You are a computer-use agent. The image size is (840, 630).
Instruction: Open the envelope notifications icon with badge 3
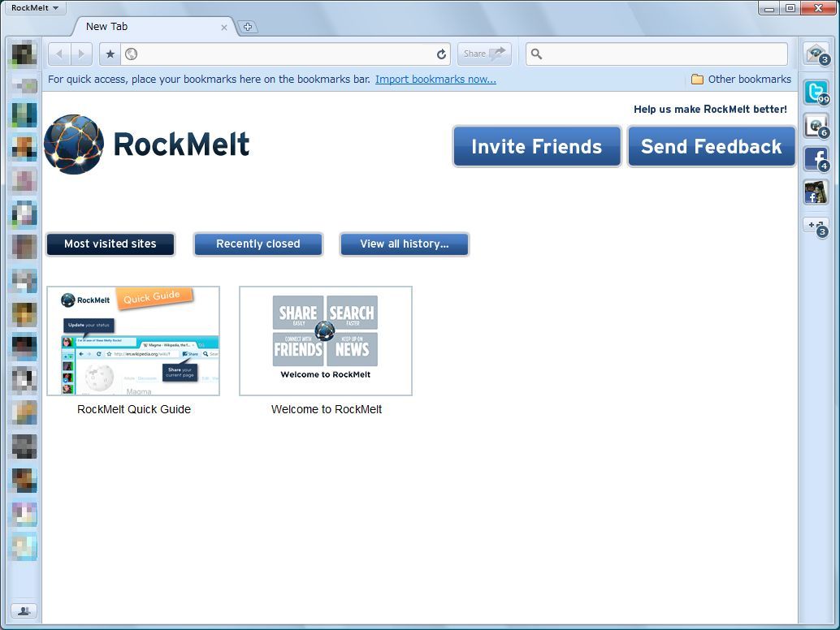coord(816,54)
